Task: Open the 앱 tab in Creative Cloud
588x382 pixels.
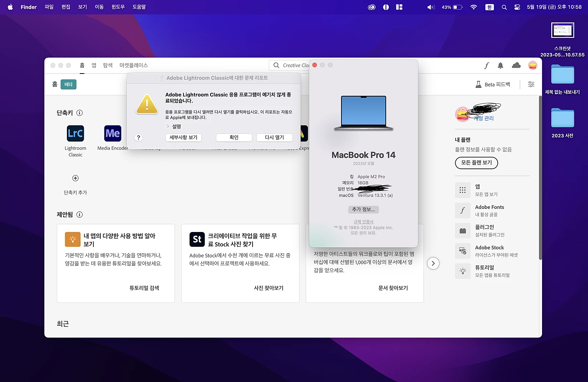Action: [94, 65]
